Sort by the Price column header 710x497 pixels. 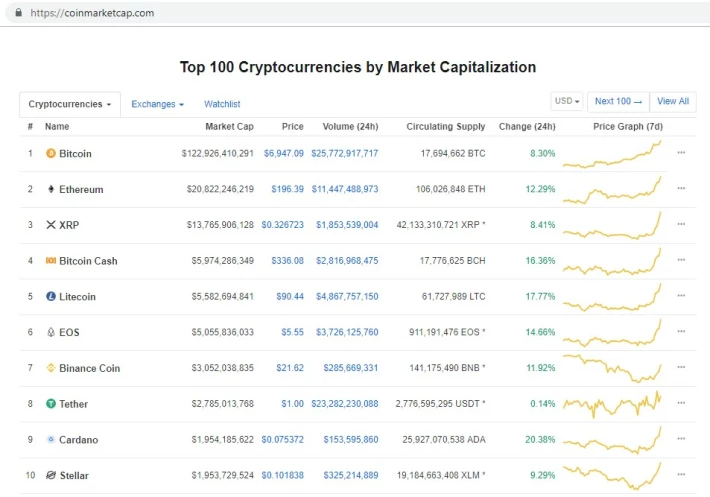293,126
